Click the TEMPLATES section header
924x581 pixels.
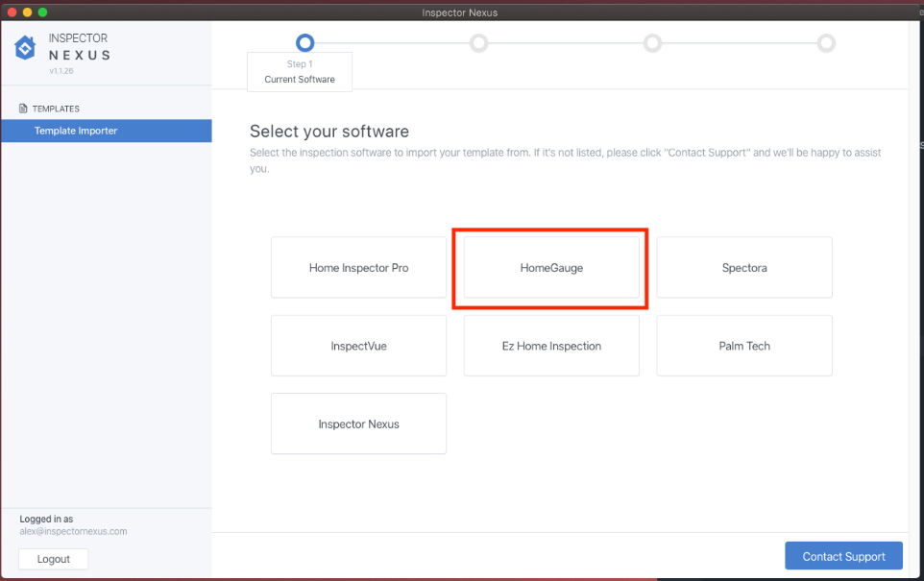[x=56, y=109]
